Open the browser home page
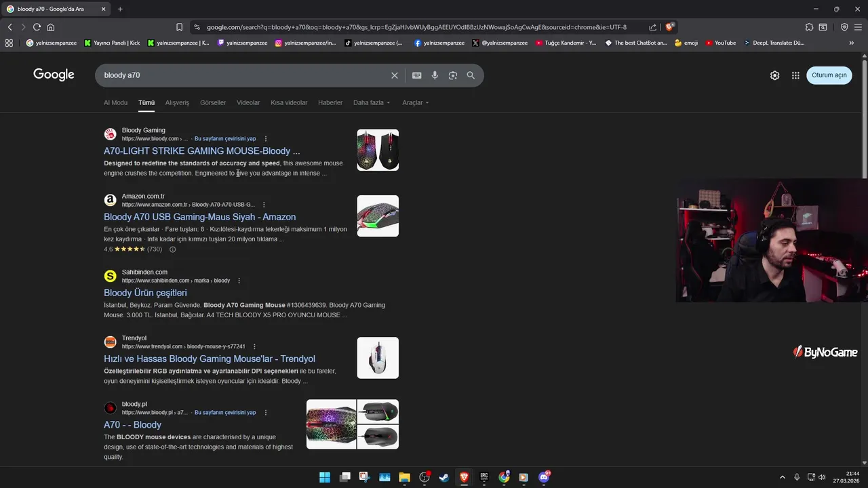868x488 pixels. (50, 27)
